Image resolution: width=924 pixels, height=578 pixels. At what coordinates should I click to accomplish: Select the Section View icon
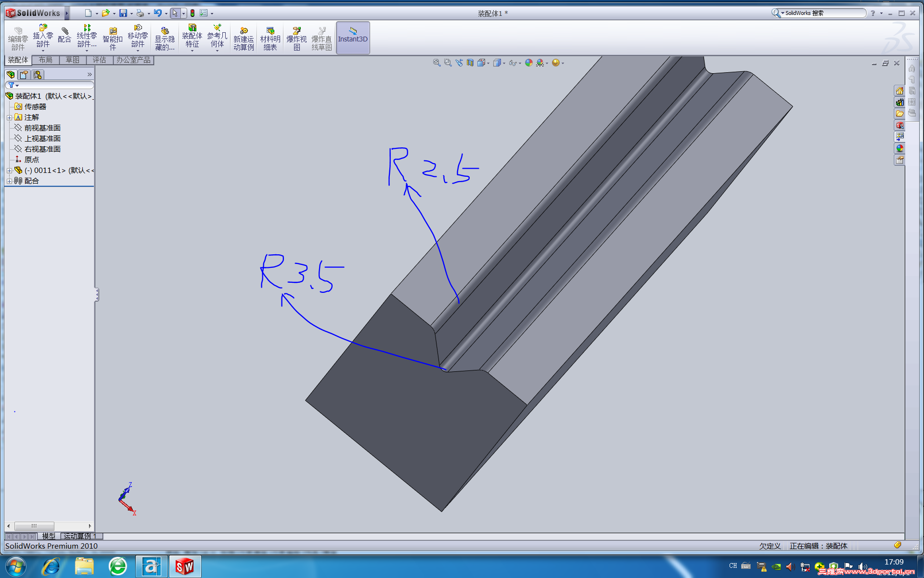[x=470, y=63]
